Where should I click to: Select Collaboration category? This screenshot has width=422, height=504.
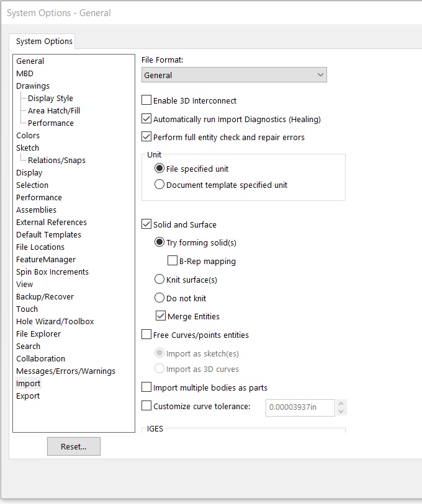(40, 359)
